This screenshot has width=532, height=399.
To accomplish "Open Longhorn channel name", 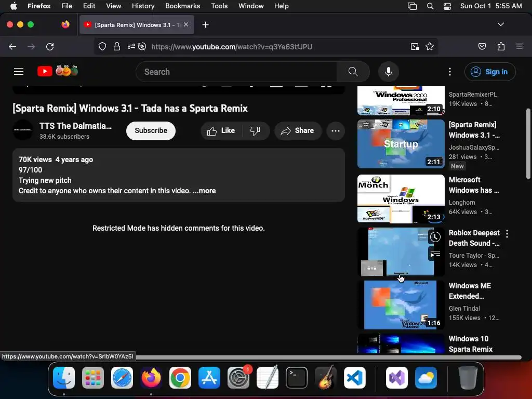I will pos(462,203).
